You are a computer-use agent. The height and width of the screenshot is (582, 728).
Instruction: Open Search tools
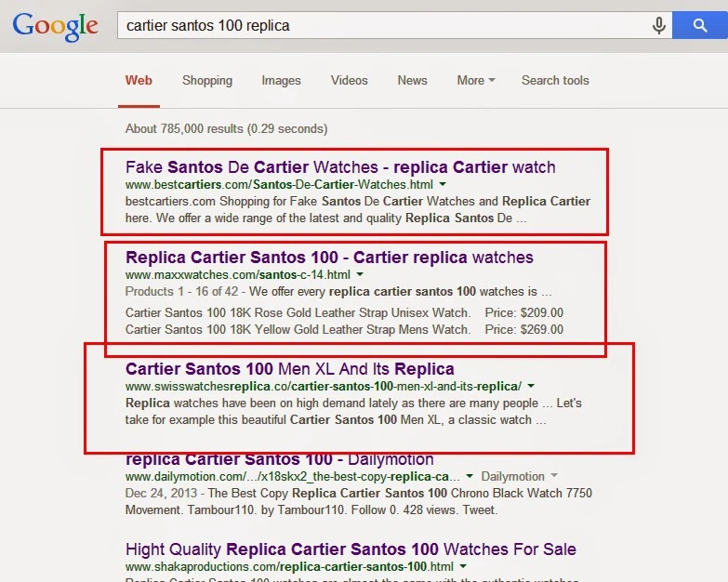555,80
